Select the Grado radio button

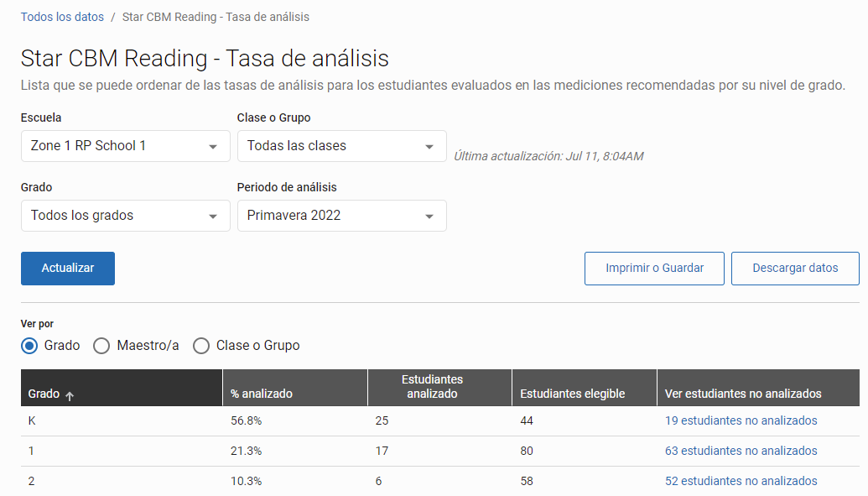[x=29, y=346]
